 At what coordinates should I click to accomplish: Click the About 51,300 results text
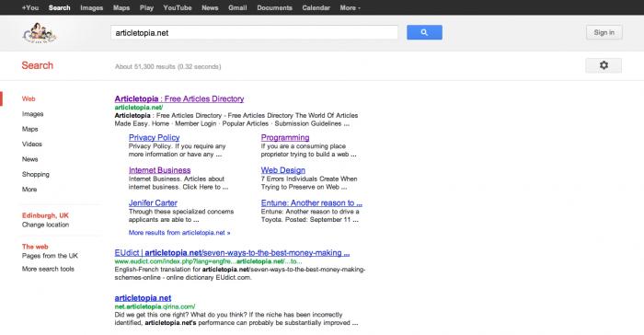click(167, 66)
